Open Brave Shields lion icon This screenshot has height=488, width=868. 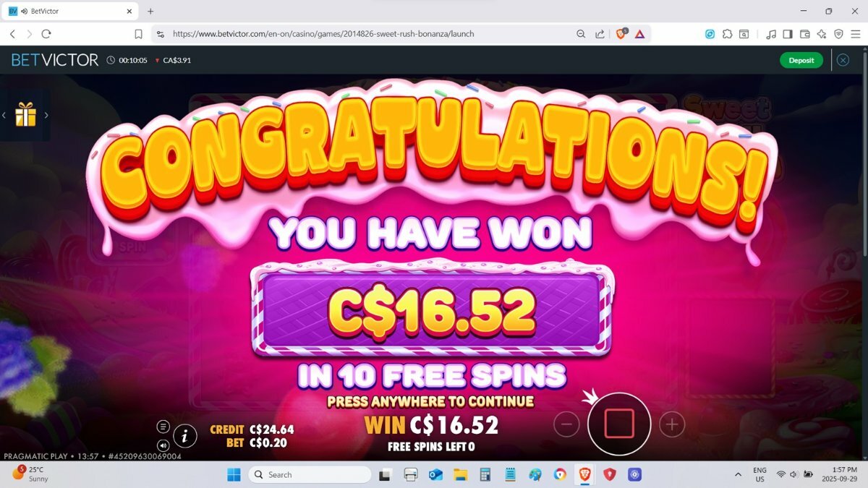pos(621,34)
